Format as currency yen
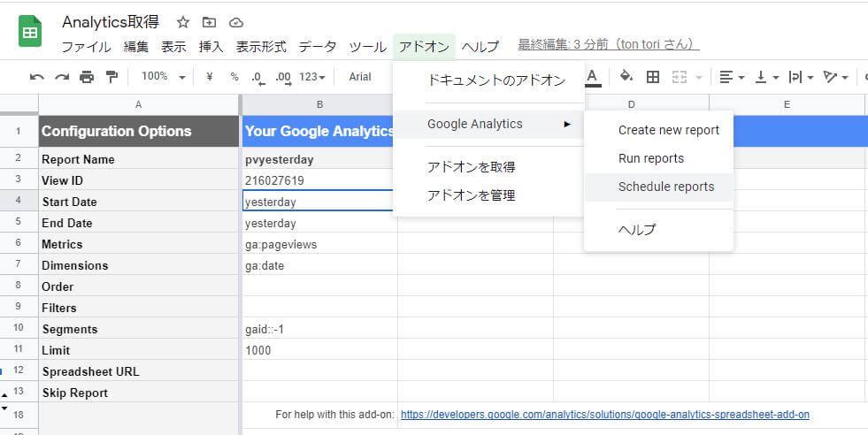This screenshot has width=868, height=435. click(209, 77)
